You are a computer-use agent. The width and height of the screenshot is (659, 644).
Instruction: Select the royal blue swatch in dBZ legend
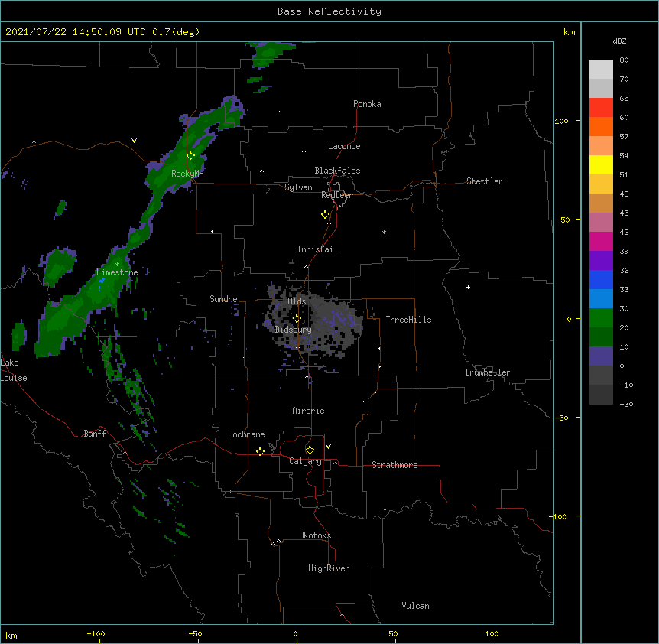point(601,279)
